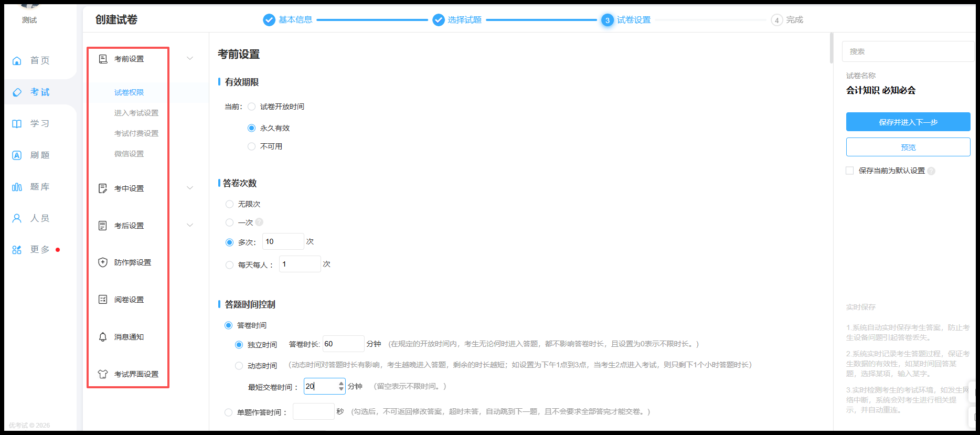Click the step 3 试卷设置 circle
The image size is (980, 435).
pos(608,20)
